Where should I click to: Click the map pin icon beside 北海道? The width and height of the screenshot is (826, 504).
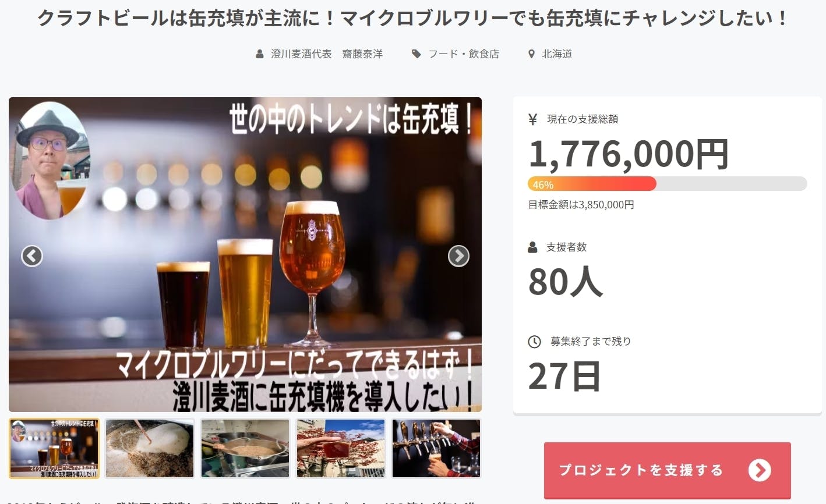click(531, 54)
